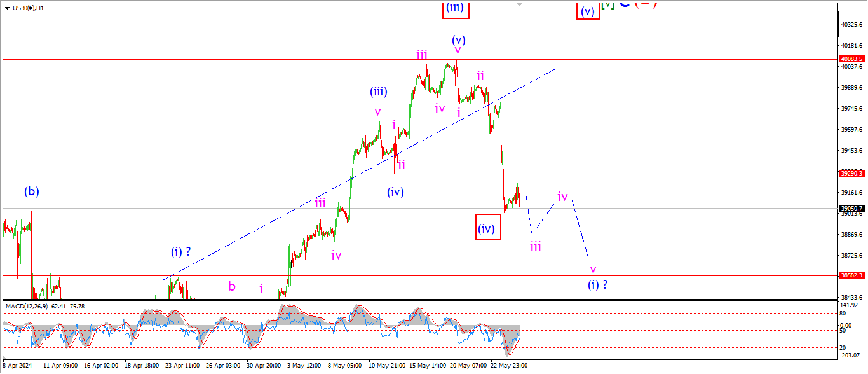Click the 141.92 MACD scale value

[848, 305]
